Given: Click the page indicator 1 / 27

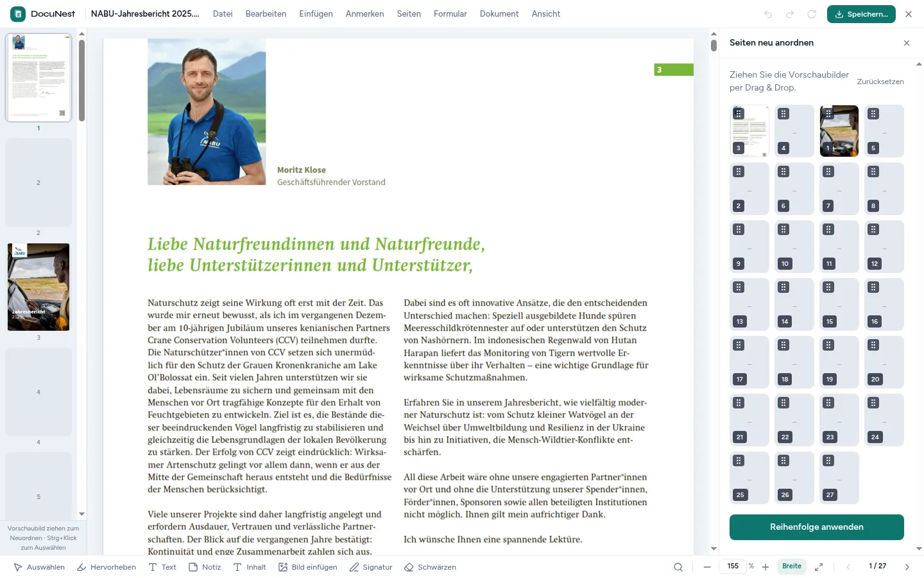Looking at the screenshot, I should tap(878, 566).
